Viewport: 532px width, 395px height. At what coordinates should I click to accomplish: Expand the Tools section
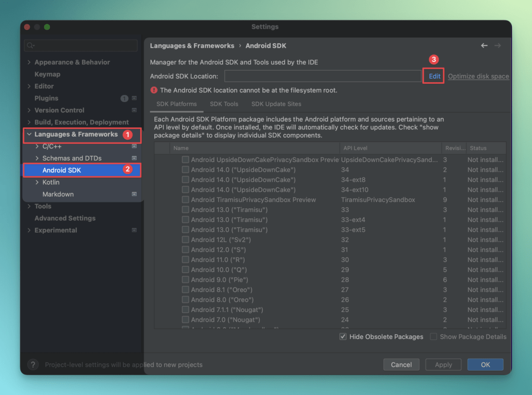(x=29, y=206)
